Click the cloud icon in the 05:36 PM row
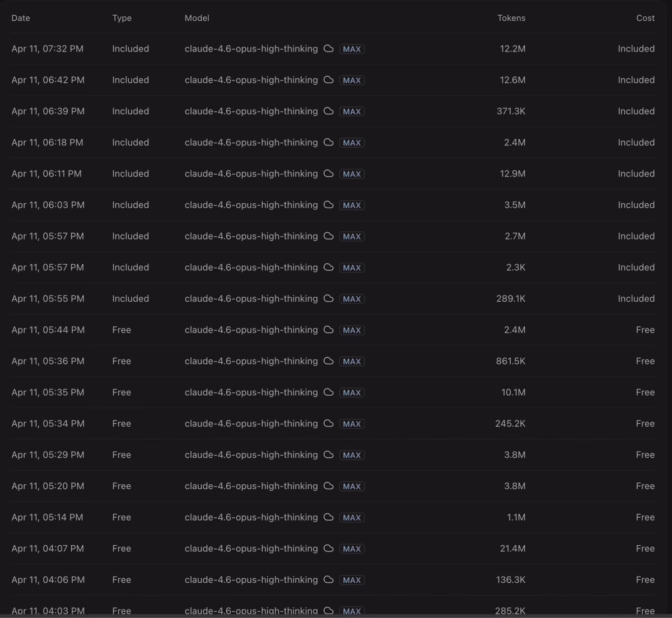Image resolution: width=672 pixels, height=618 pixels. [x=329, y=361]
